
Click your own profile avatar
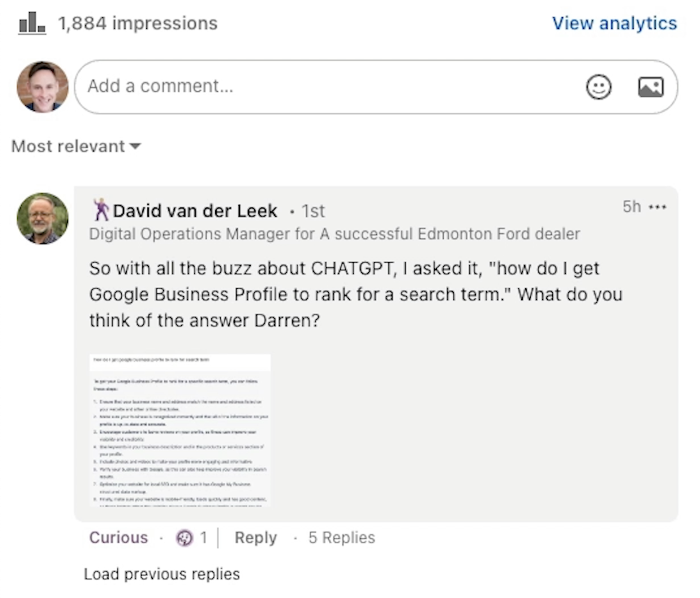click(x=43, y=87)
